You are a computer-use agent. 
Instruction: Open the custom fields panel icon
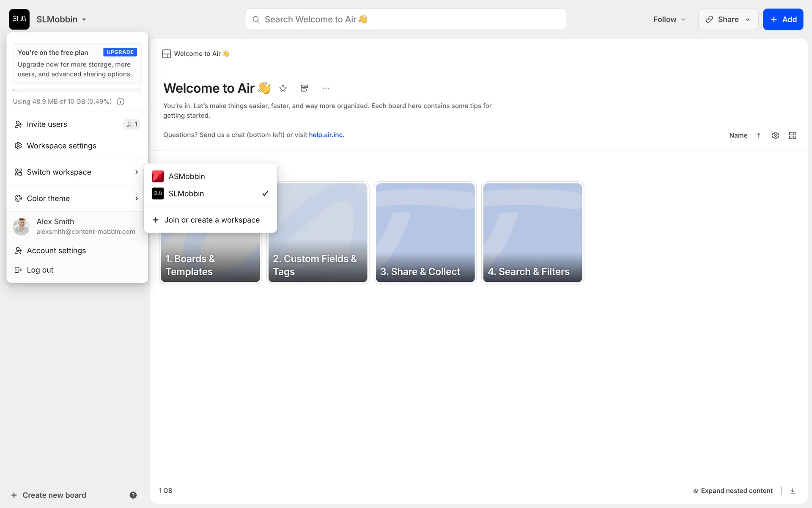[304, 88]
